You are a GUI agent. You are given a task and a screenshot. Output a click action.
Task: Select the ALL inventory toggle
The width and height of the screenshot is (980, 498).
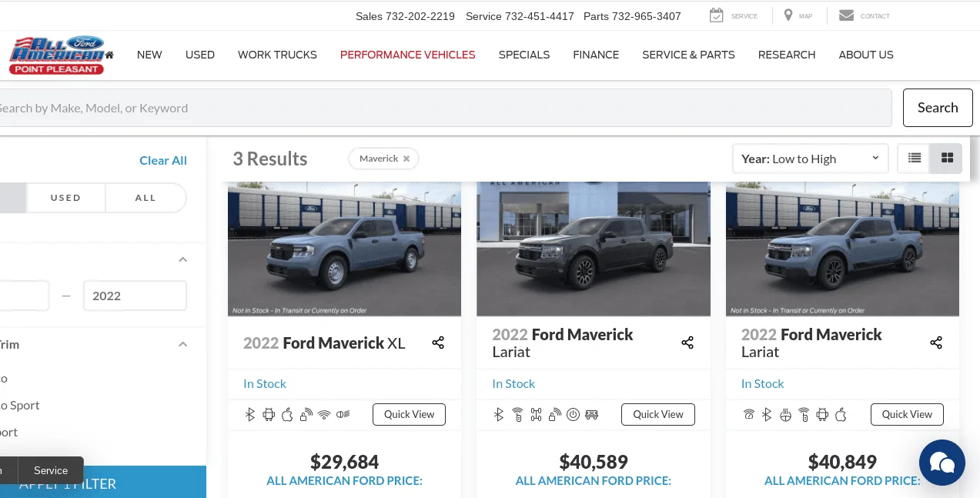click(x=145, y=198)
